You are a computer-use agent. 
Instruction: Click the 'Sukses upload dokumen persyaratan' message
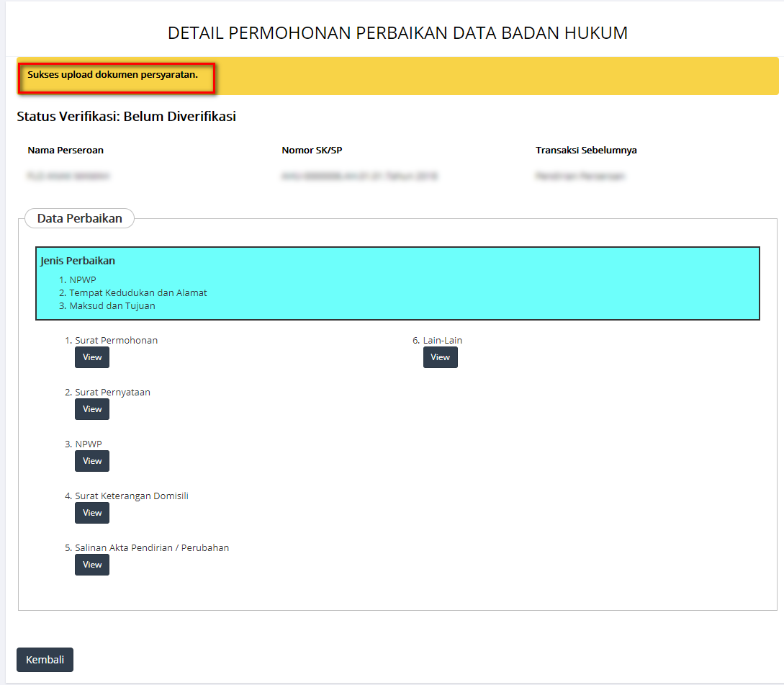point(112,74)
